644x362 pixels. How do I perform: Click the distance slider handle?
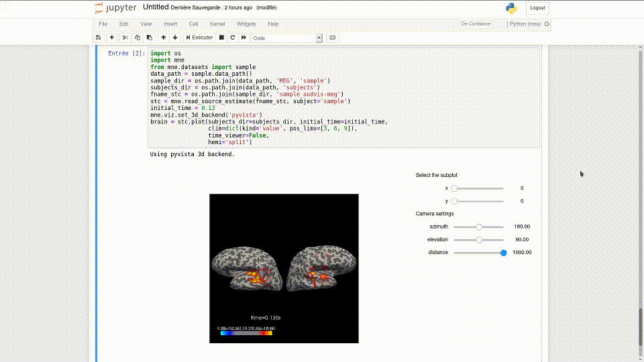point(504,253)
